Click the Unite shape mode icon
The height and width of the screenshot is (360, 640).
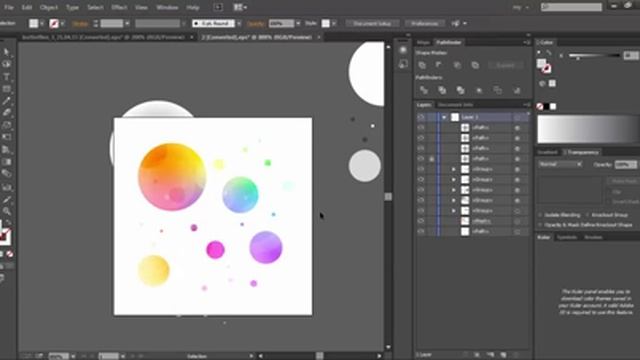[422, 65]
